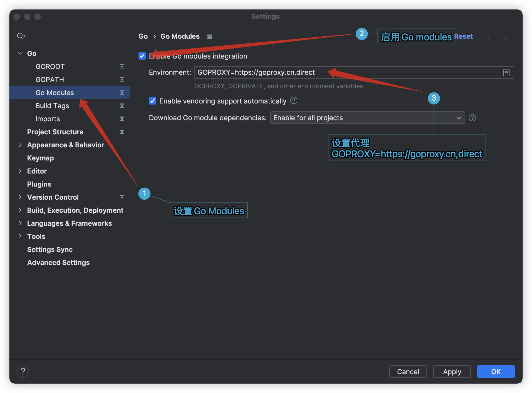532x393 pixels.
Task: Expand the Editor section
Action: [20, 171]
